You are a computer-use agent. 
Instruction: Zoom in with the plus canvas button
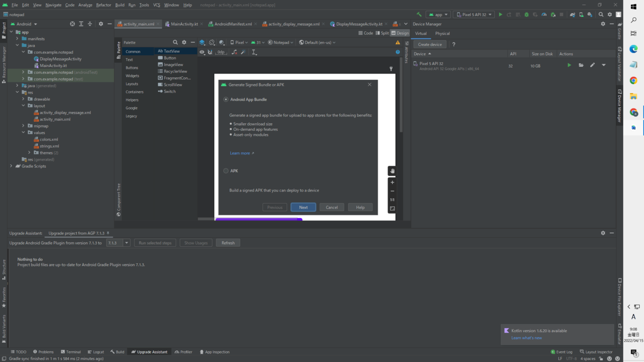[392, 182]
